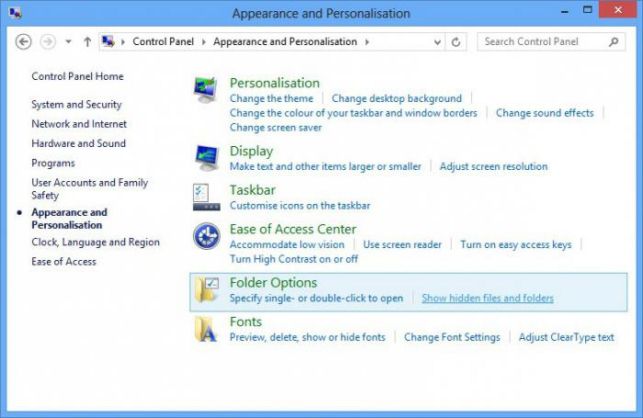Image resolution: width=643 pixels, height=418 pixels.
Task: Click Accommodate low vision
Action: pyautogui.click(x=287, y=244)
